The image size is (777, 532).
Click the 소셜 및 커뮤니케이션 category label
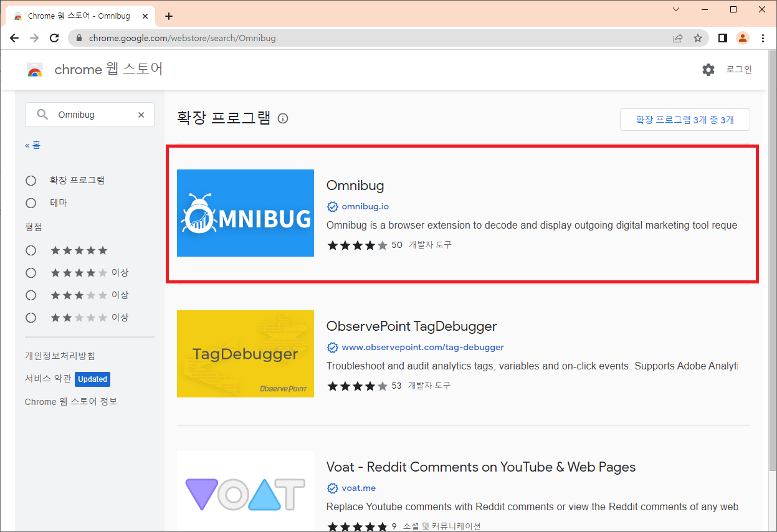pos(442,527)
